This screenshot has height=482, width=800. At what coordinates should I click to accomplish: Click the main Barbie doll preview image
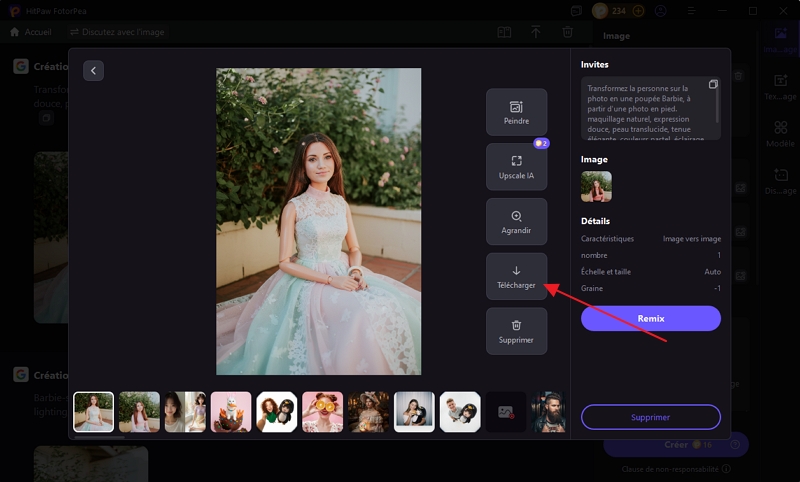pos(318,221)
